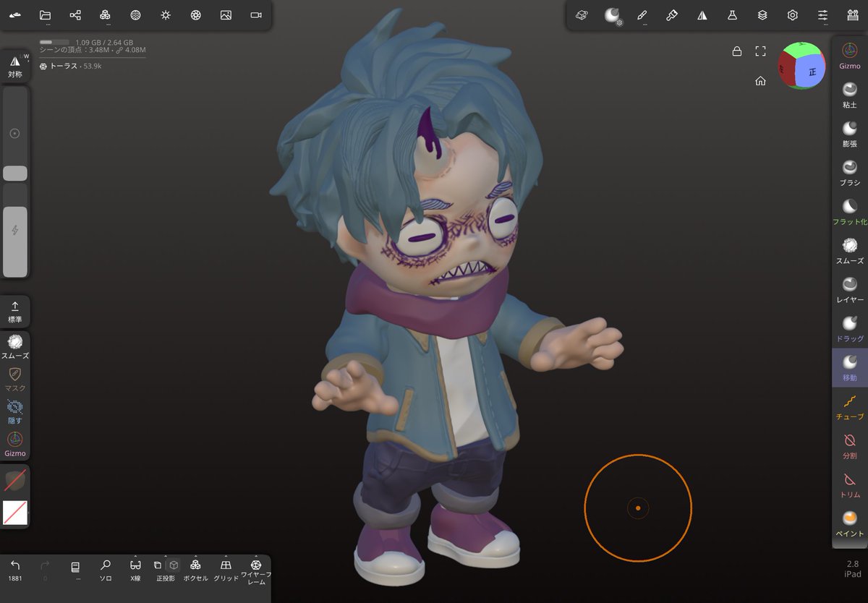Tap スムーズ in the left shortcut bar
Screen dimensions: 868x603
(15, 346)
